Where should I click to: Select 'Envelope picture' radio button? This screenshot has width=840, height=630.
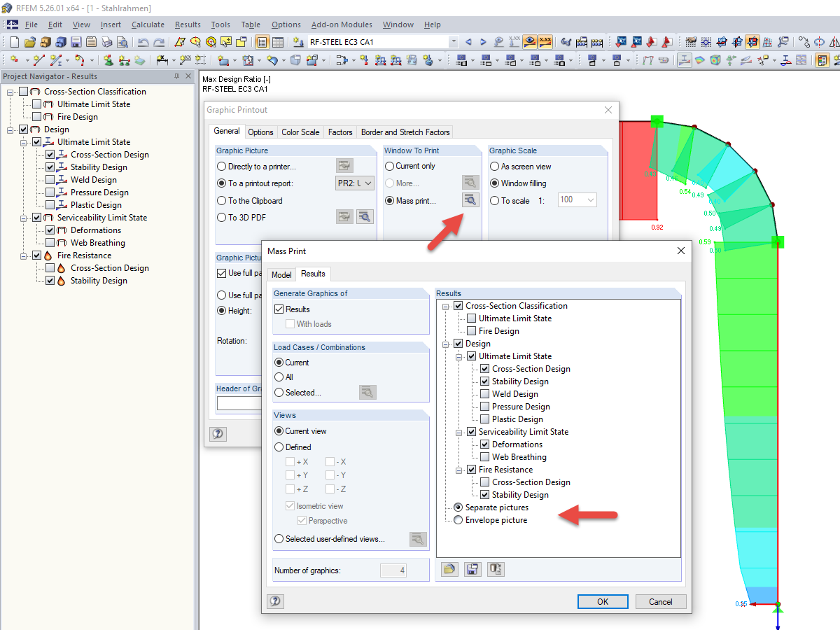click(458, 520)
